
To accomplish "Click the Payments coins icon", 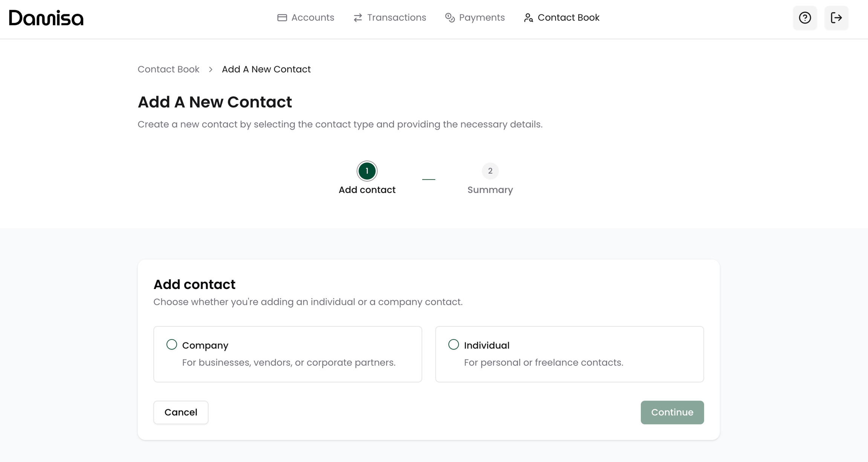I will [450, 18].
